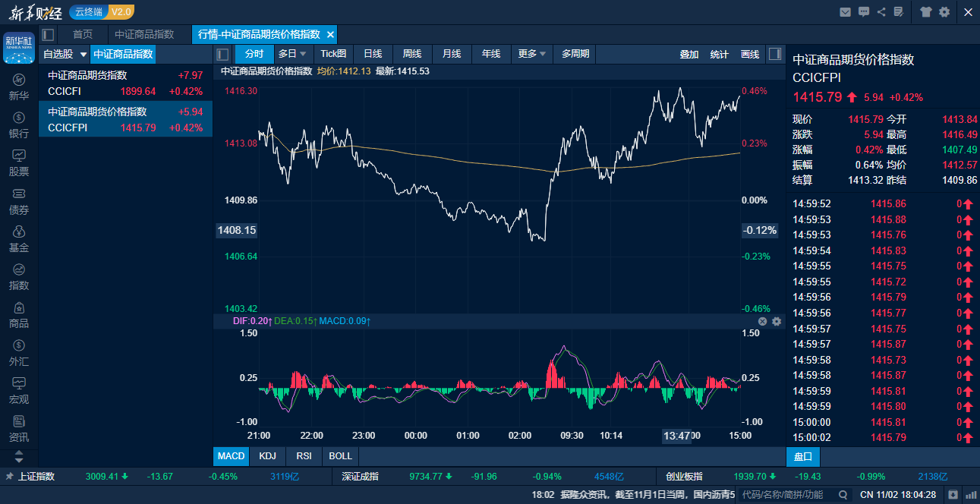980x504 pixels.
Task: Open 基金 (funds) from sidebar
Action: tap(19, 238)
